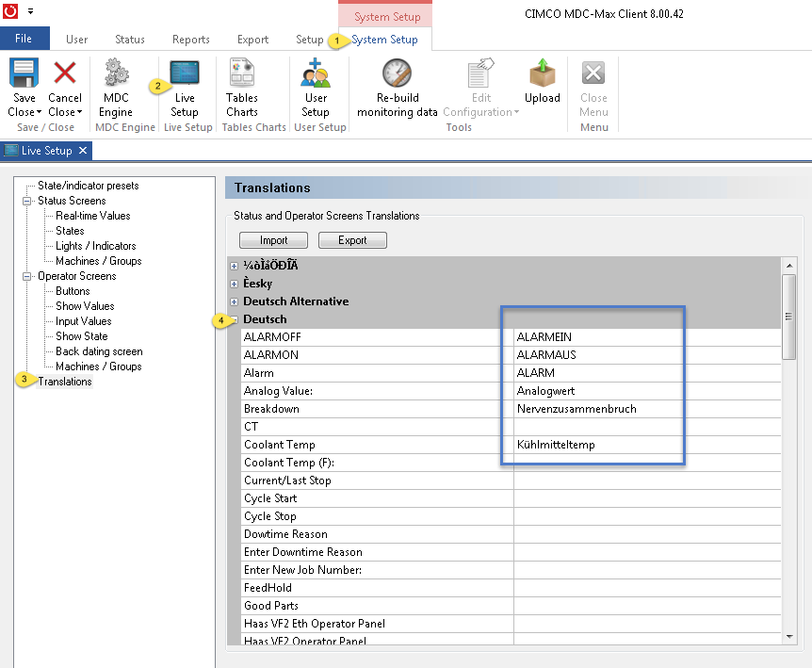Image resolution: width=812 pixels, height=668 pixels.
Task: Select Translations in the tree
Action: click(65, 382)
